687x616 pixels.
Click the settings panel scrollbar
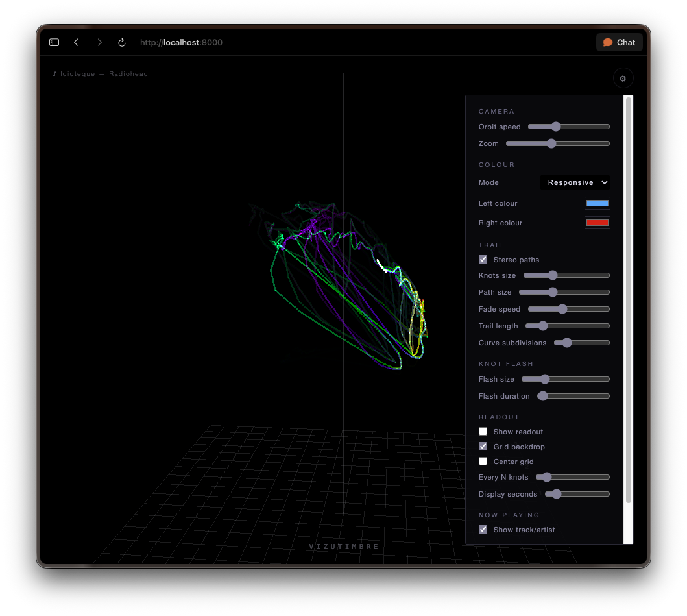pyautogui.click(x=628, y=301)
